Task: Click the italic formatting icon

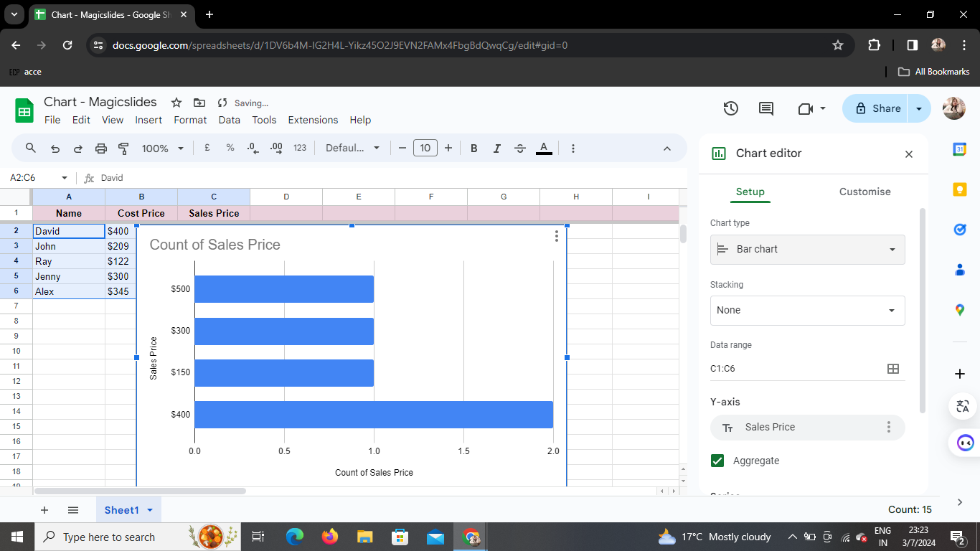Action: (496, 149)
